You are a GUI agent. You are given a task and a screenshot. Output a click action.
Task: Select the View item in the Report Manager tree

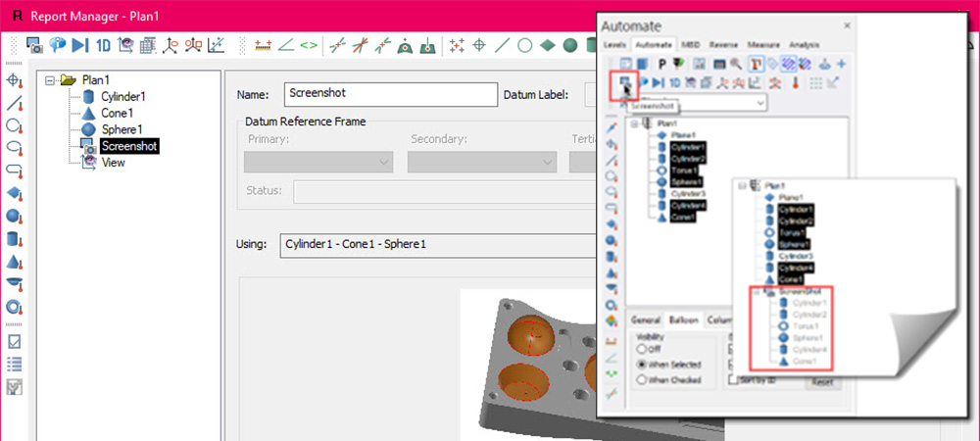pyautogui.click(x=113, y=163)
